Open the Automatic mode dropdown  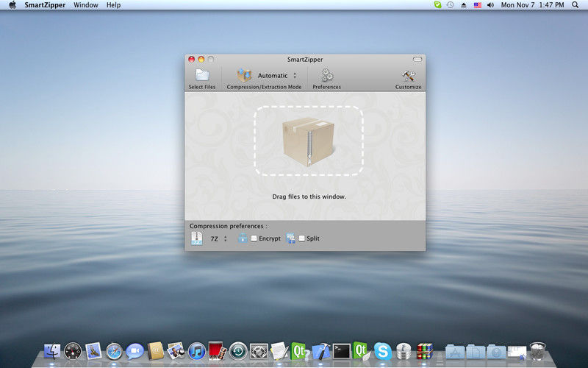pyautogui.click(x=277, y=76)
